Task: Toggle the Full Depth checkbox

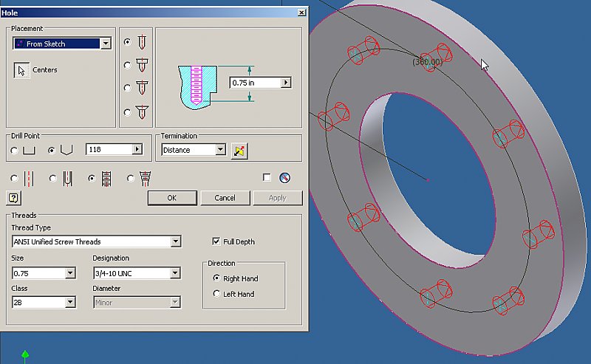Action: coord(216,241)
